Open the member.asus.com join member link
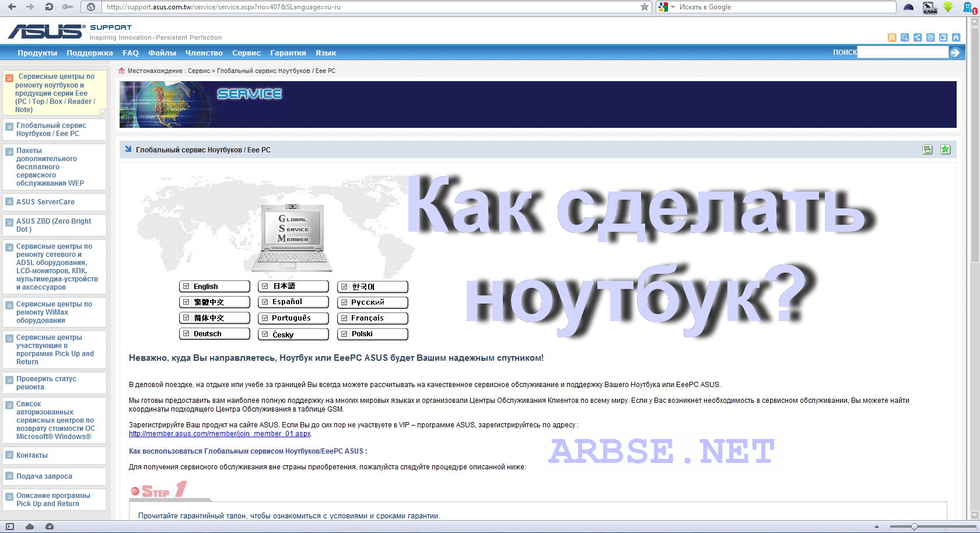Viewport: 980px width, 533px height. click(220, 434)
